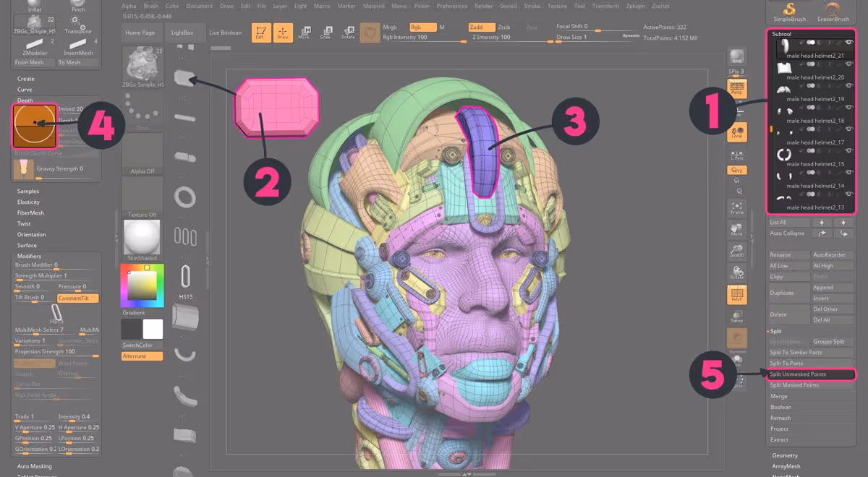This screenshot has height=477, width=868.
Task: Expand the FiberMesh brush submenu
Action: (x=30, y=213)
